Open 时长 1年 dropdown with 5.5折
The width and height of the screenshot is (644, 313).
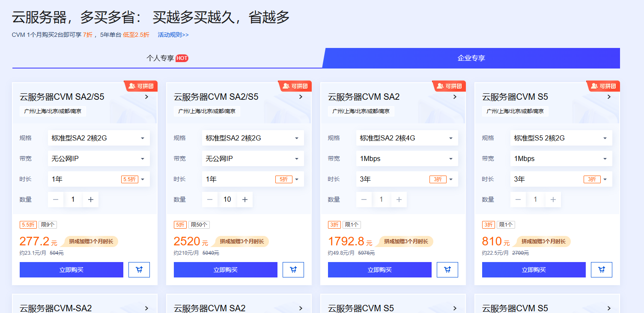tap(99, 179)
